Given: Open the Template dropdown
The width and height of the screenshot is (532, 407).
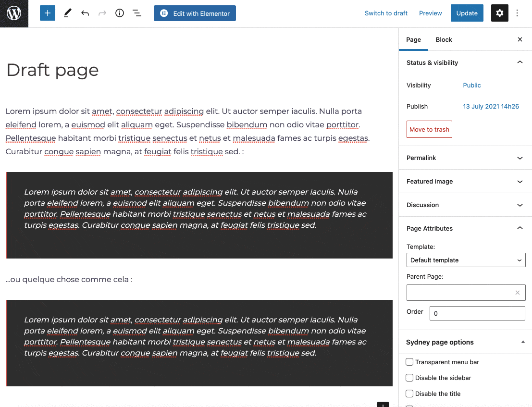Looking at the screenshot, I should pos(466,260).
